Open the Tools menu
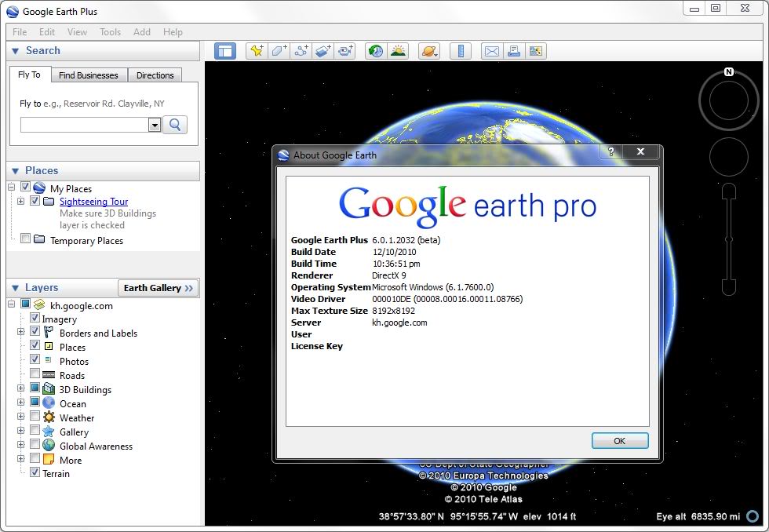 point(111,32)
